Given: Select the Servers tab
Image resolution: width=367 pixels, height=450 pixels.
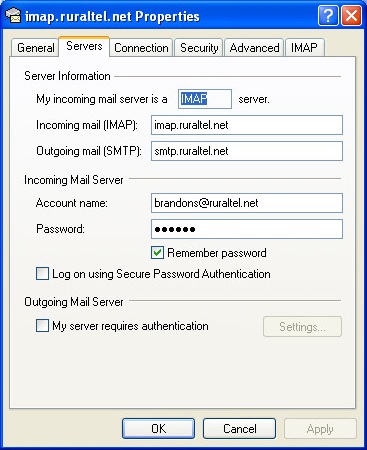Looking at the screenshot, I should click(84, 46).
